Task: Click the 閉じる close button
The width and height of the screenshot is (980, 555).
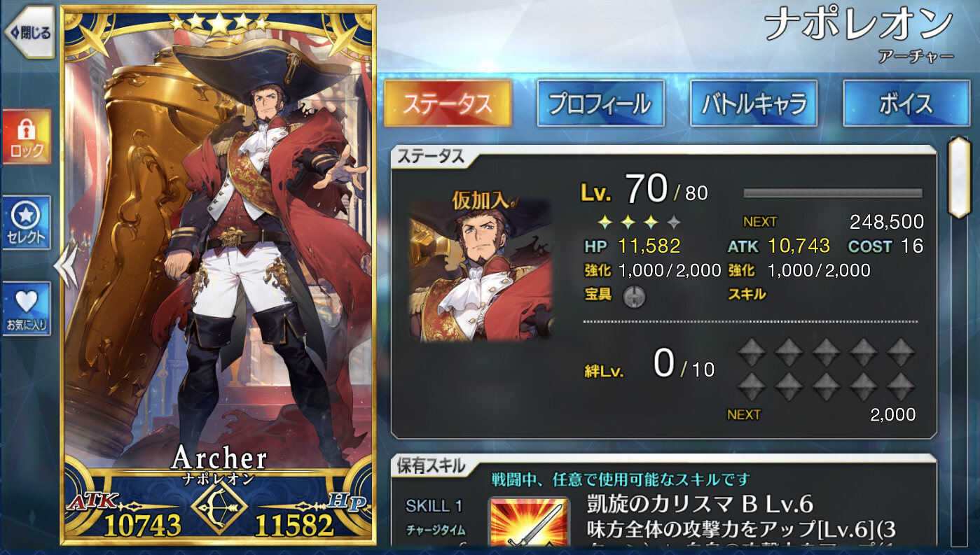Action: point(29,32)
